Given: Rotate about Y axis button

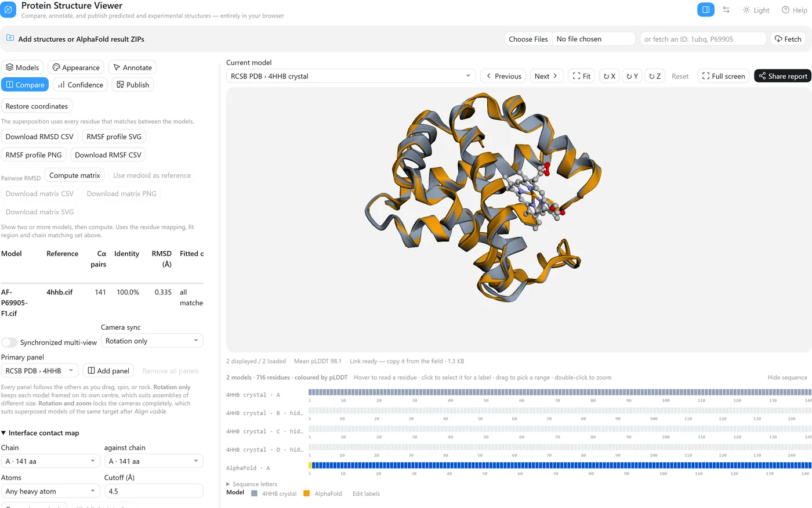Looking at the screenshot, I should click(x=632, y=76).
